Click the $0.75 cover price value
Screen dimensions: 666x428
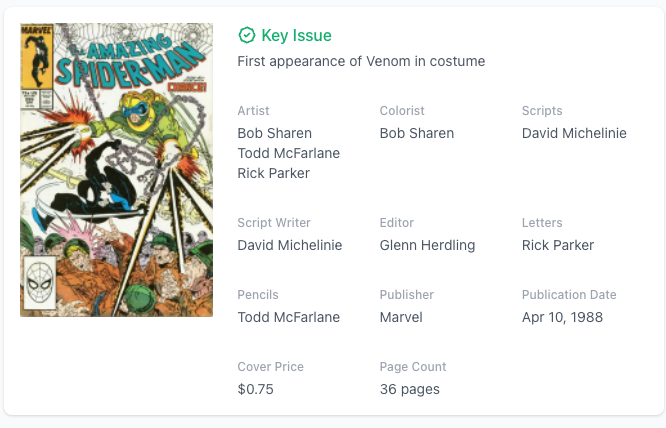point(255,389)
